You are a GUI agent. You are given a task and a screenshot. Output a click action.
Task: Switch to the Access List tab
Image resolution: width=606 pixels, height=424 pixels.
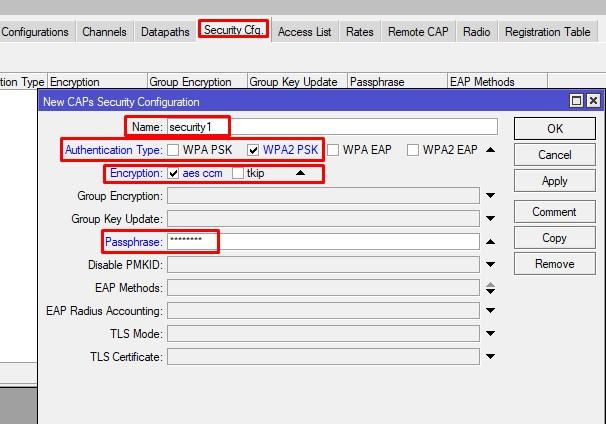tap(304, 32)
